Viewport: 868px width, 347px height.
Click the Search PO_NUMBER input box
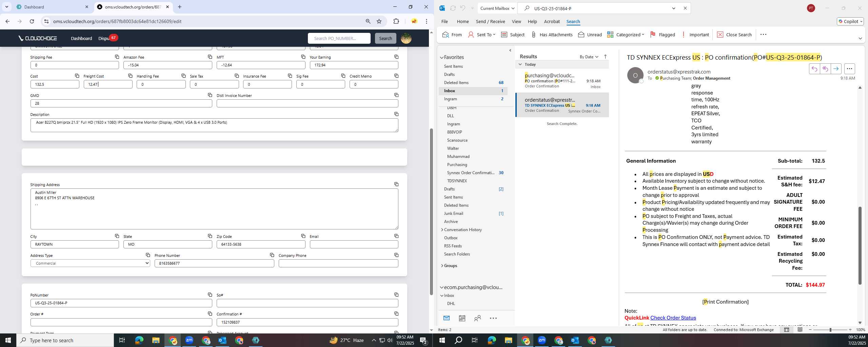(339, 38)
